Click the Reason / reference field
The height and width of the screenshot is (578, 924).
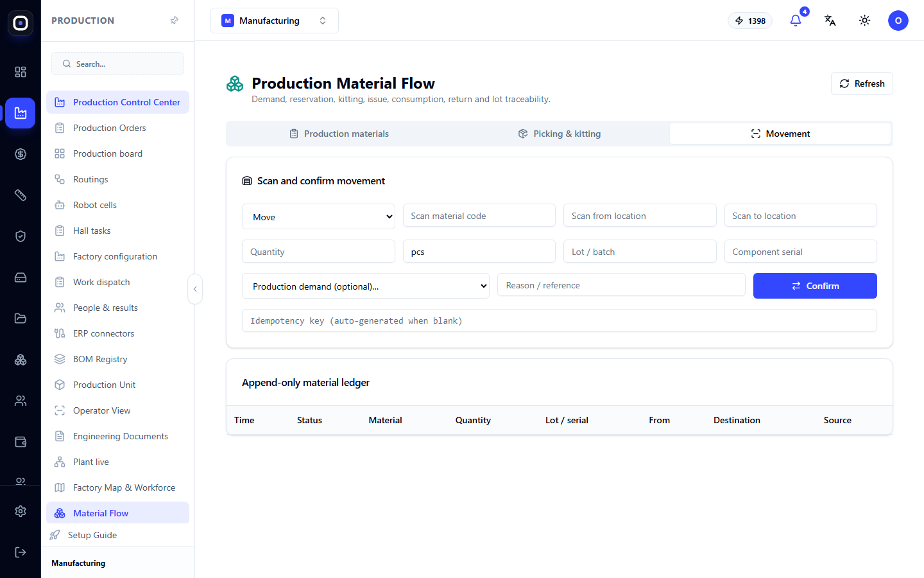tap(621, 285)
